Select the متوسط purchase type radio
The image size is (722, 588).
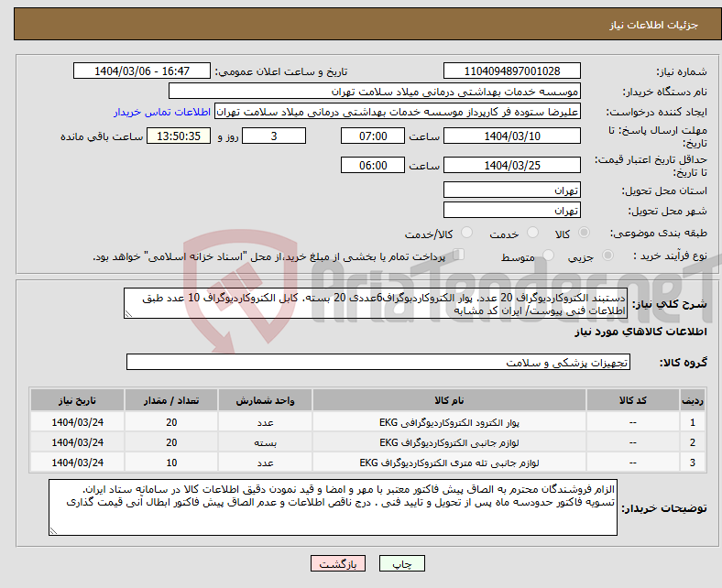pos(548,256)
